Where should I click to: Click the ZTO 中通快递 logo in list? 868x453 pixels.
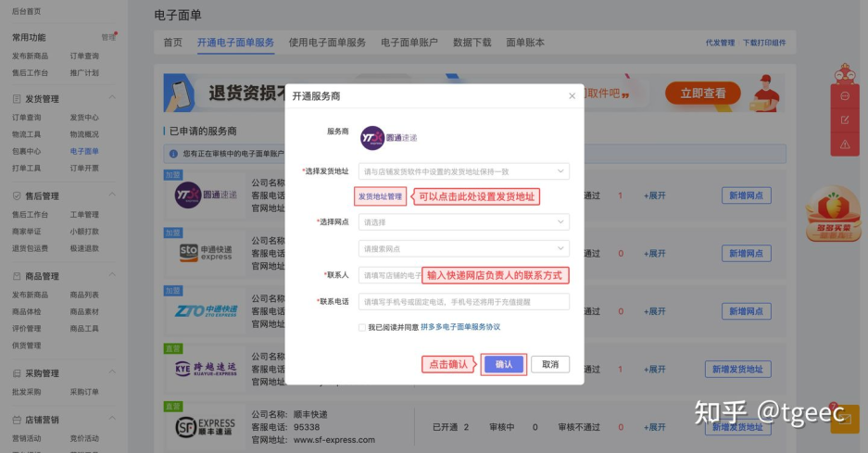tap(206, 310)
